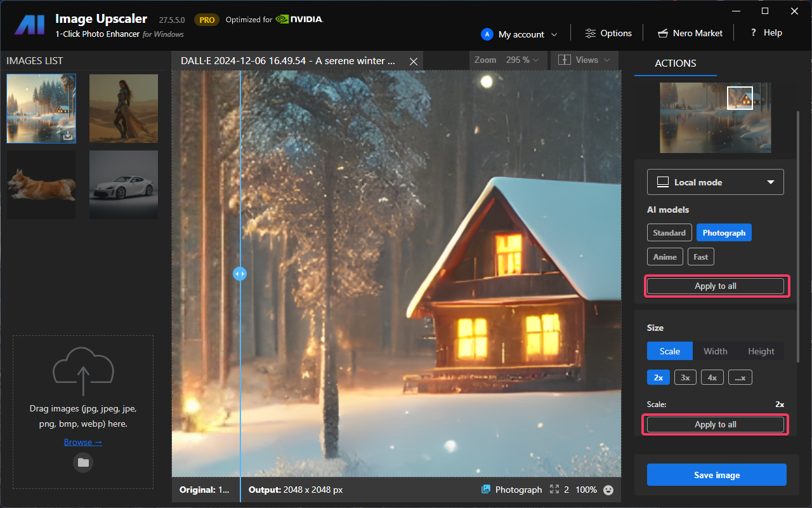Click the scale factor icon in status bar
This screenshot has width=812, height=508.
(x=554, y=490)
